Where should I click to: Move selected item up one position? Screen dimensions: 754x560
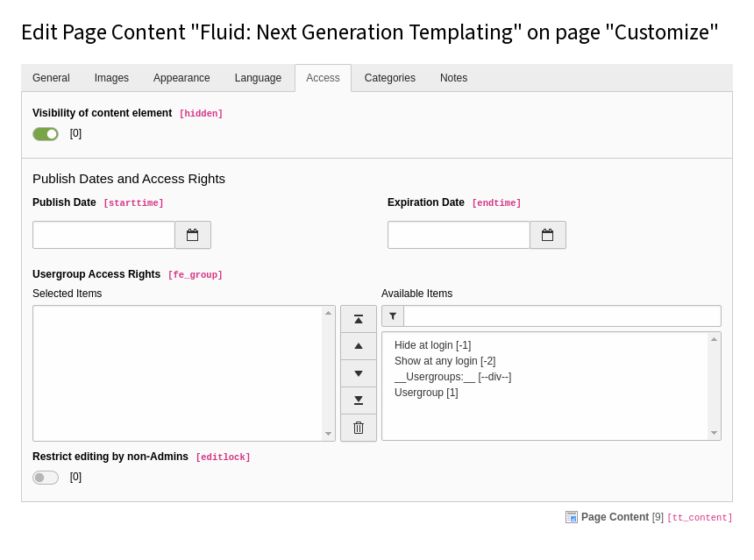pos(359,346)
